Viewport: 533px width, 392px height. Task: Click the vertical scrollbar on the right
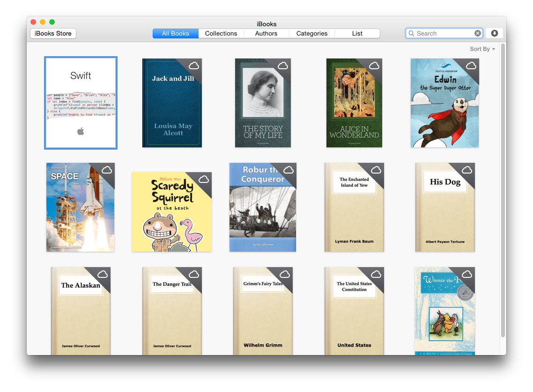503,187
